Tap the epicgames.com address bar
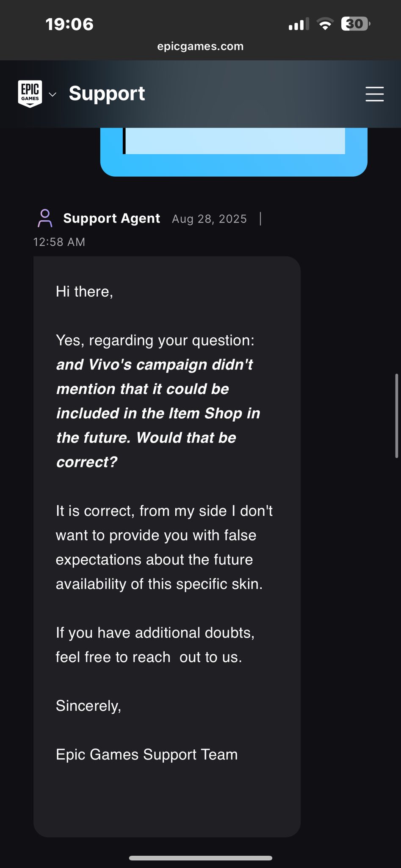401x868 pixels. [x=200, y=46]
